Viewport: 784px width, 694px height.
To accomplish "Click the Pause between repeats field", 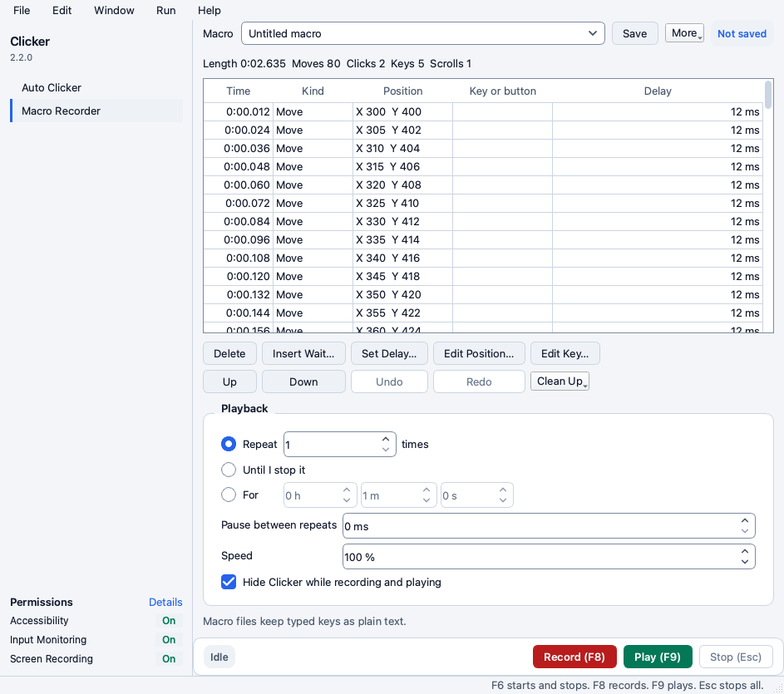I will pos(549,526).
